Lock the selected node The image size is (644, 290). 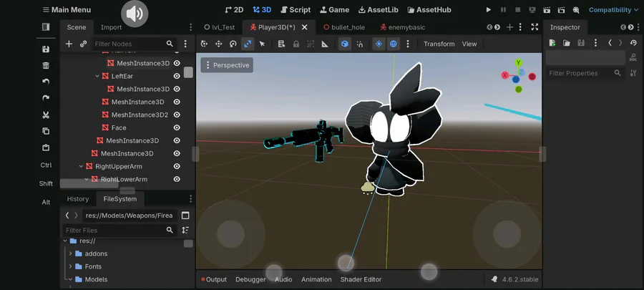click(x=296, y=44)
